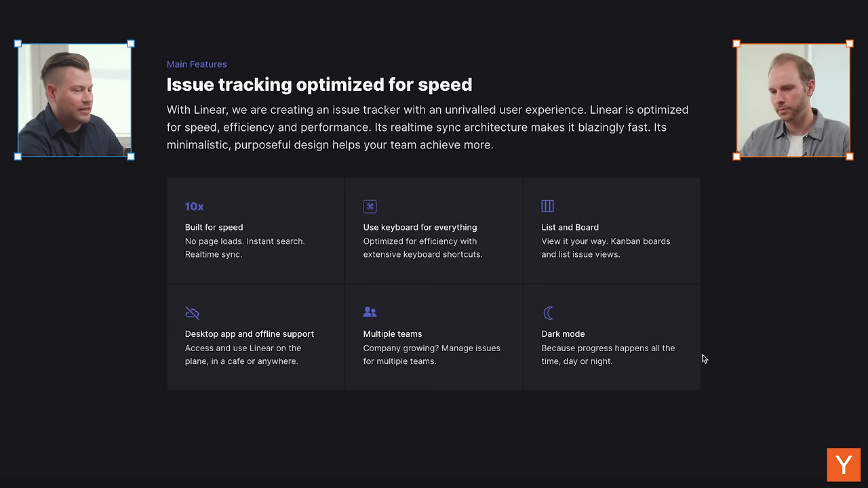Screen dimensions: 868x488
Task: Click the offline cloud icon
Action: coord(192,312)
